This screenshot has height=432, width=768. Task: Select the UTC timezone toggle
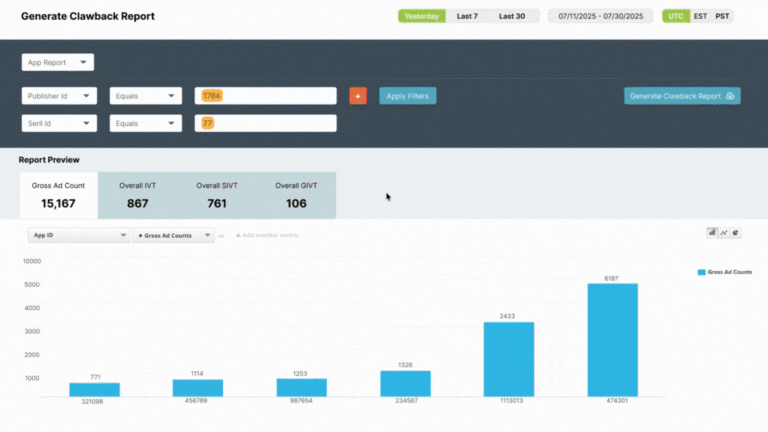(677, 16)
